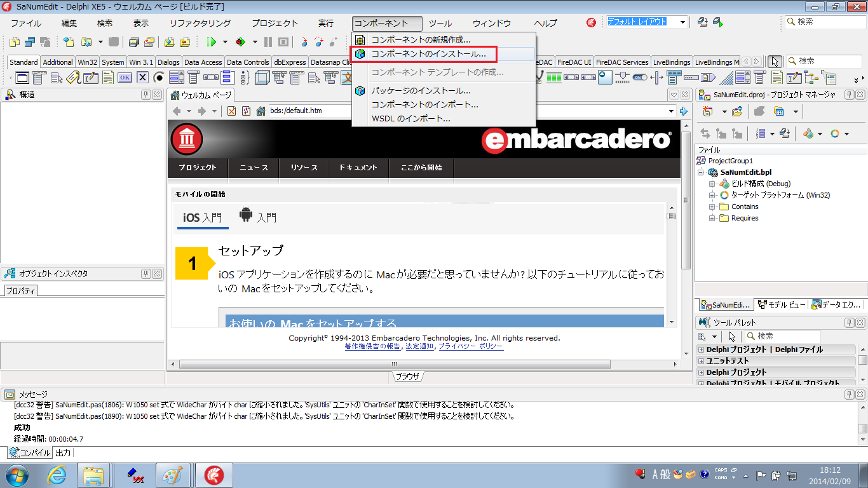Expand the ターゲット プラットフォーム (Win32) node
This screenshot has width=868, height=488.
pos(712,195)
